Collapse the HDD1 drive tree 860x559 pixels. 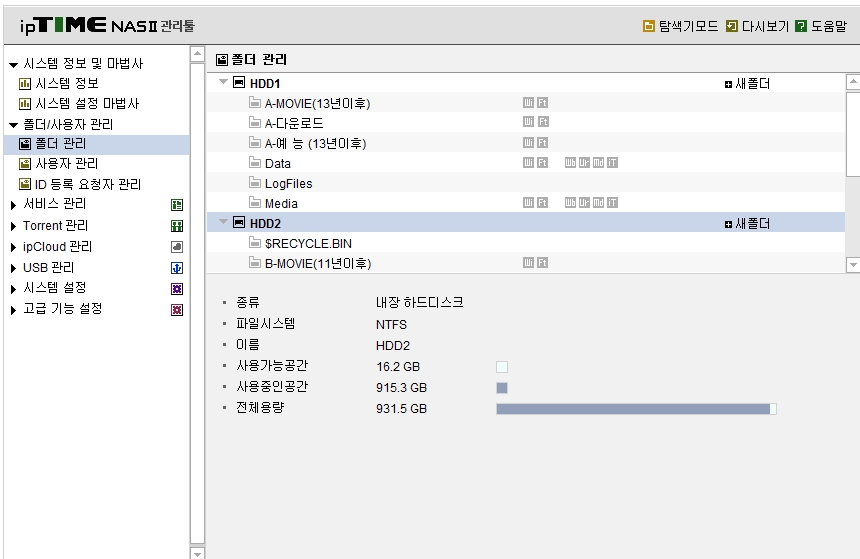pos(223,82)
